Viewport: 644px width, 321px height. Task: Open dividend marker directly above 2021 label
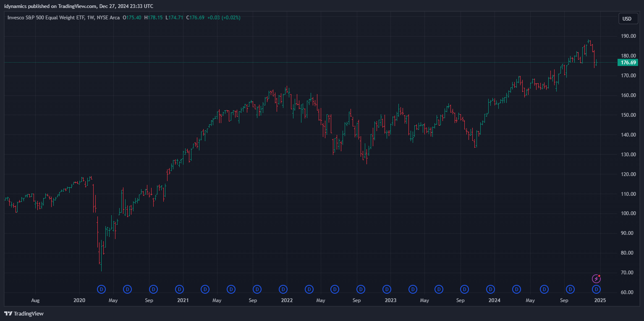coord(179,289)
